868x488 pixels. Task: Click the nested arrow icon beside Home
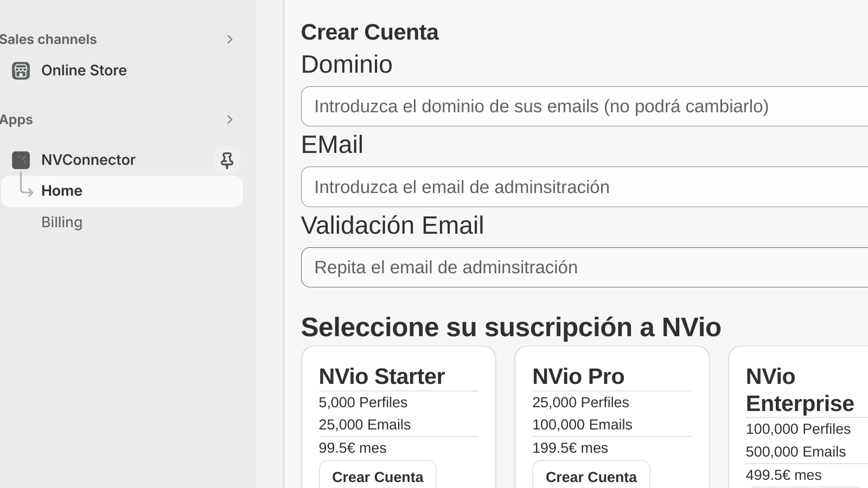(26, 191)
